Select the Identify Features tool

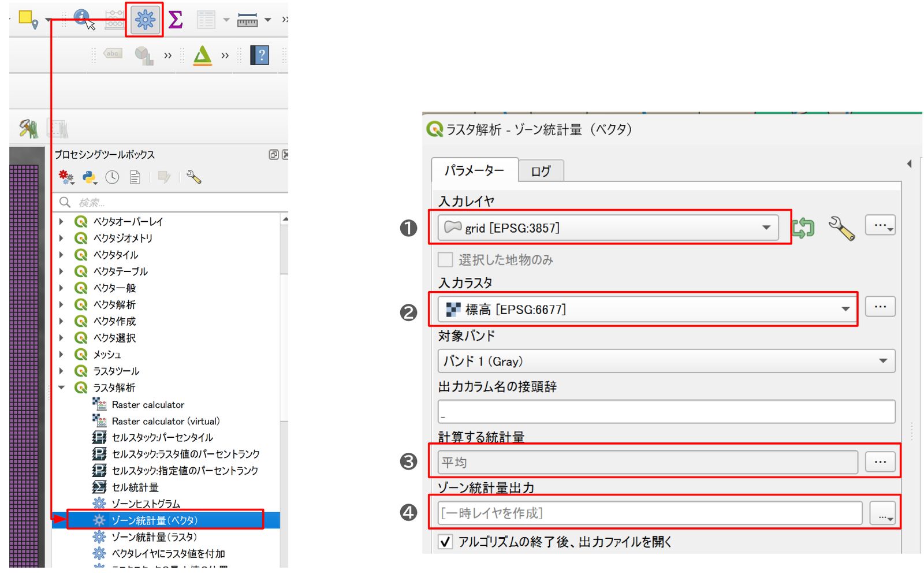coord(84,19)
